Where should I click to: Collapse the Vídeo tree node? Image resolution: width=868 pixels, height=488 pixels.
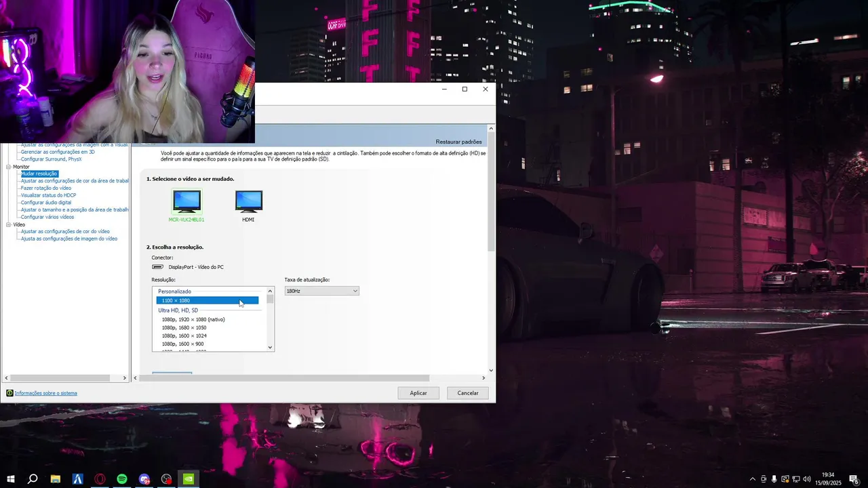pyautogui.click(x=8, y=224)
